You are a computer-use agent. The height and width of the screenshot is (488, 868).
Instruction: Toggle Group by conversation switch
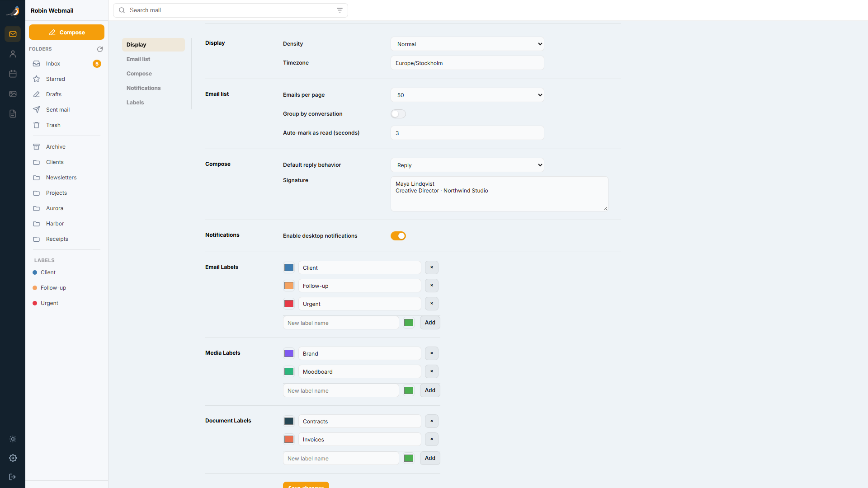click(398, 114)
